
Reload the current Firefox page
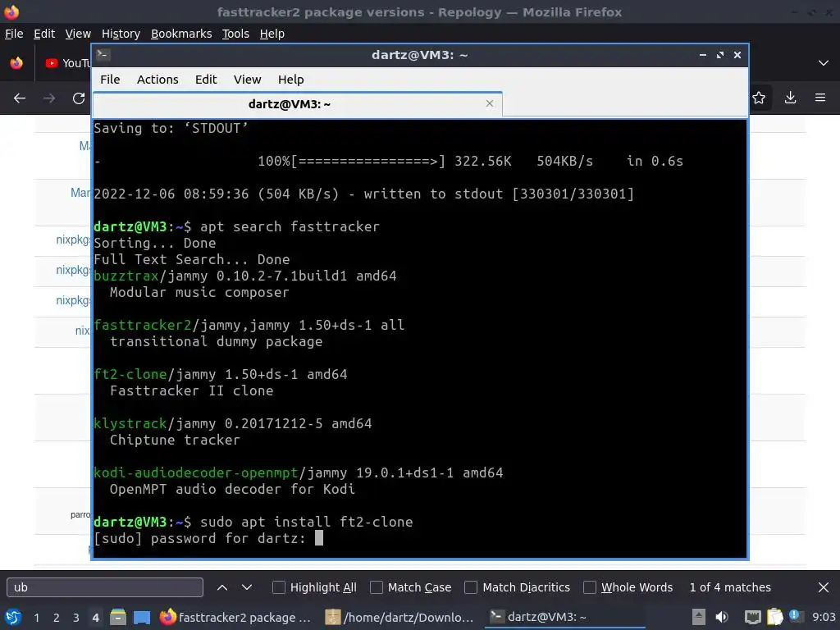pyautogui.click(x=79, y=98)
